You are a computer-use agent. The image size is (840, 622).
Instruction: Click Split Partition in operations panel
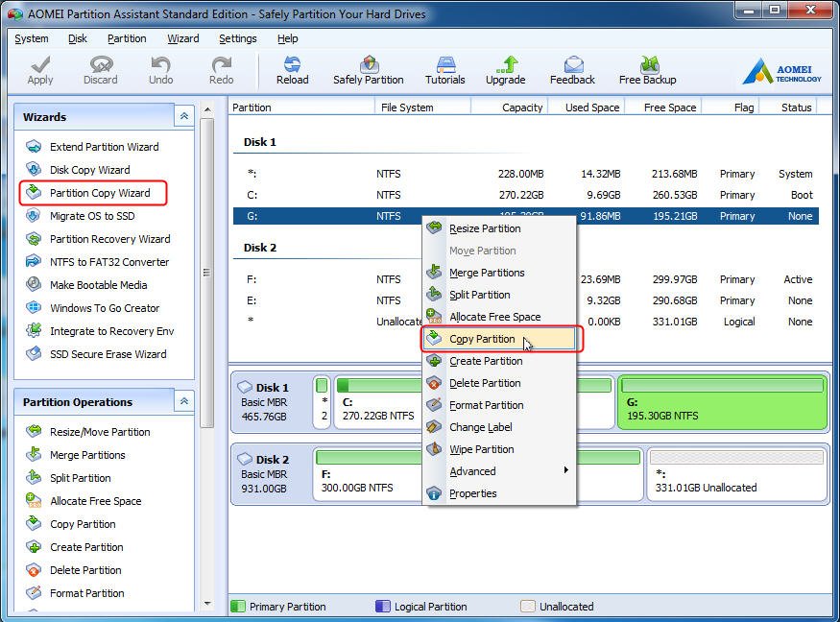click(x=68, y=478)
